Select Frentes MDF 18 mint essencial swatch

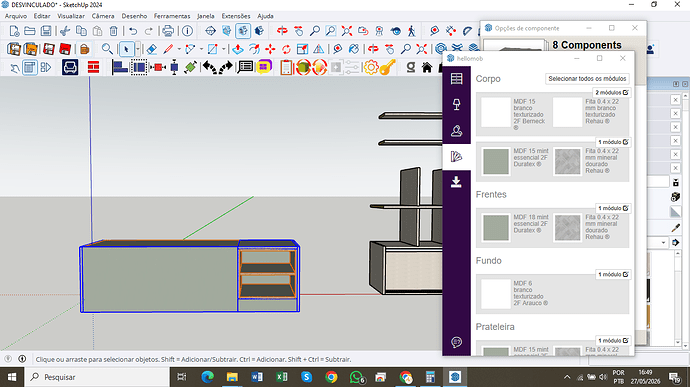tap(495, 228)
